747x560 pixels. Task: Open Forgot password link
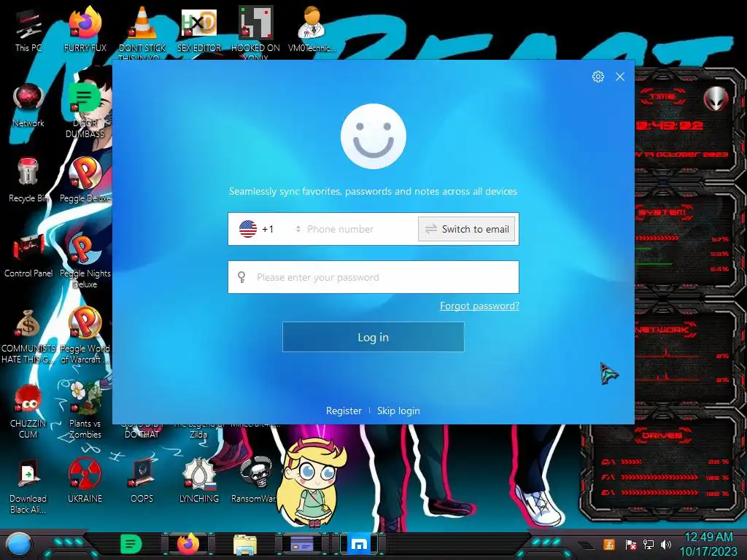coord(479,306)
